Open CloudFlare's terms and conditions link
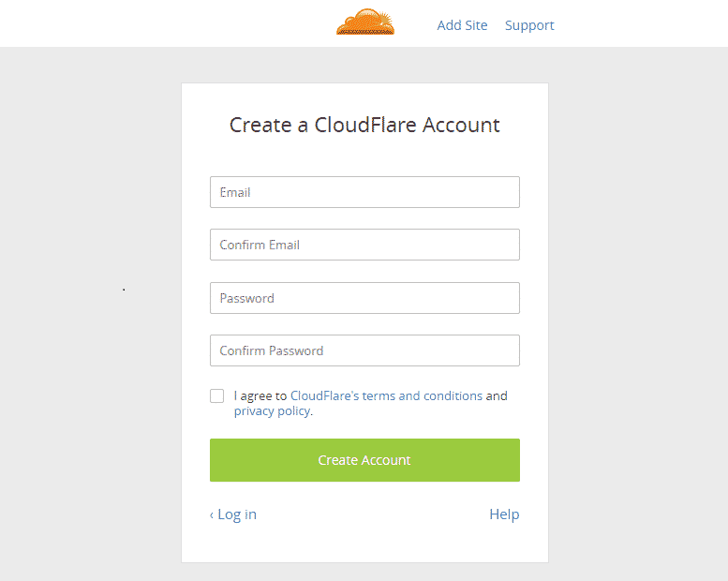This screenshot has width=728, height=581. tap(386, 395)
